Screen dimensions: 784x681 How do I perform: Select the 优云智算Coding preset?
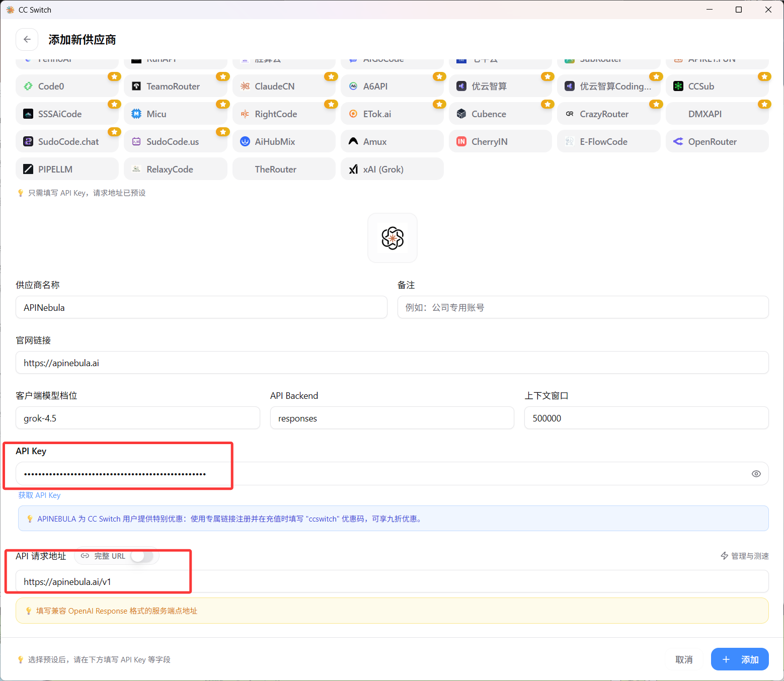click(x=609, y=86)
